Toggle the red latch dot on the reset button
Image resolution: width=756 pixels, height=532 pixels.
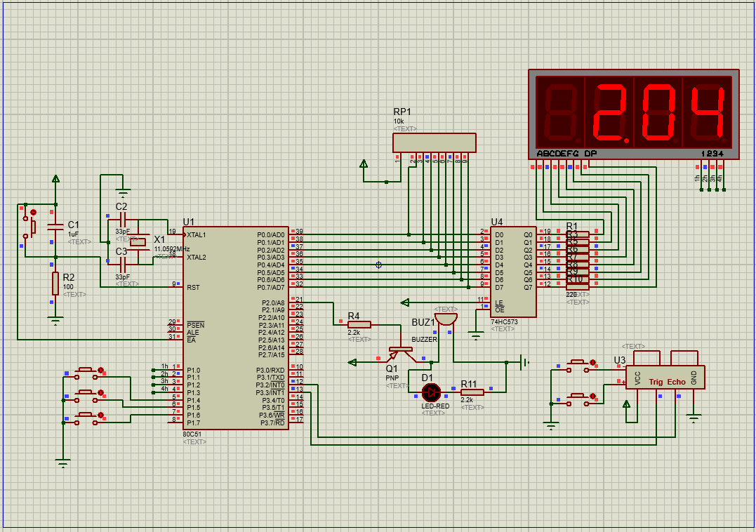point(33,212)
